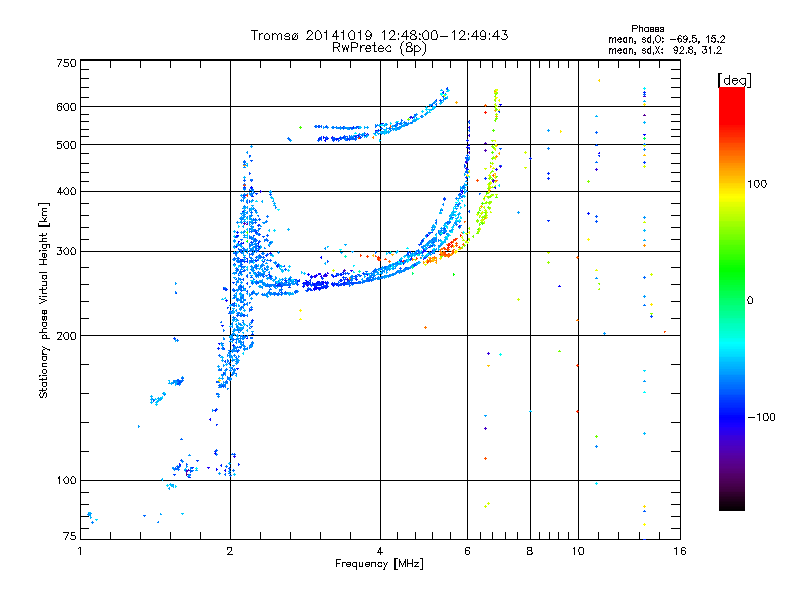Click the colorbar tick label '0'
The image size is (800, 600).
pyautogui.click(x=750, y=301)
